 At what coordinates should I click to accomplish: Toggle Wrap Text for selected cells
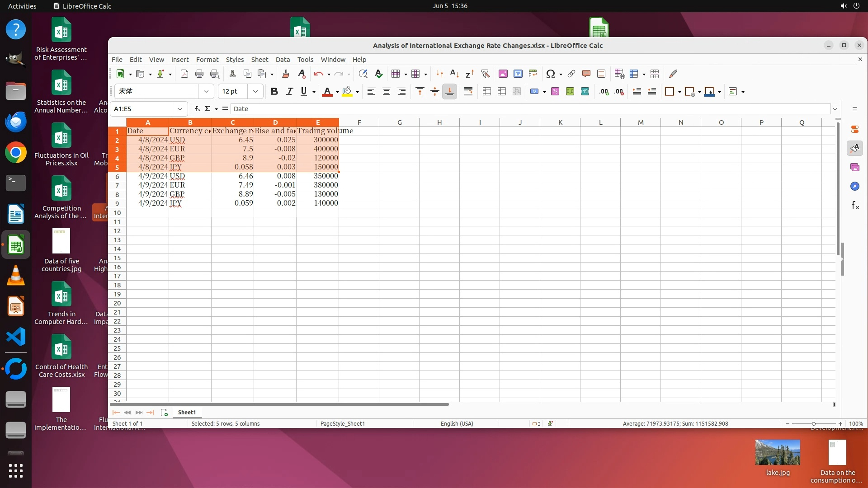tap(468, 91)
